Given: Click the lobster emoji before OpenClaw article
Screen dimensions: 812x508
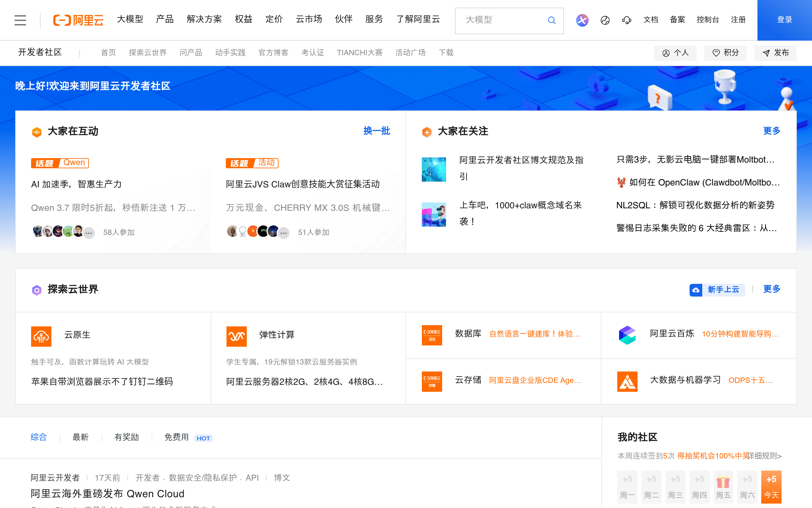Looking at the screenshot, I should [x=621, y=183].
